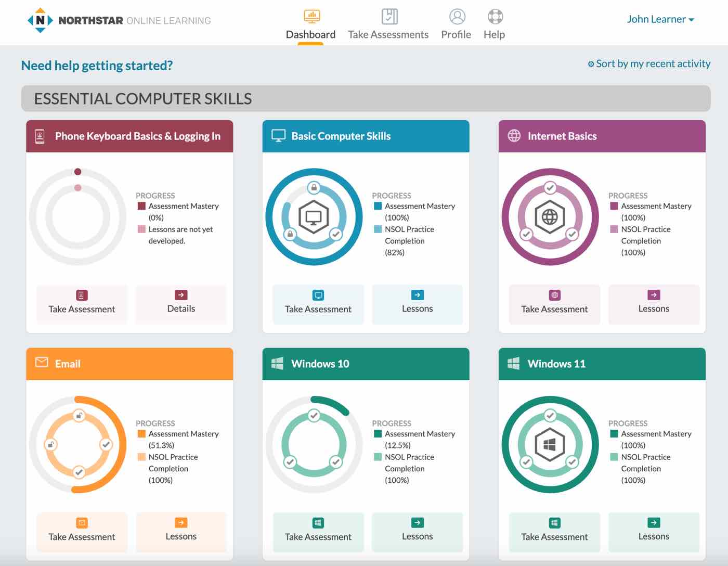The width and height of the screenshot is (728, 566).
Task: Click the bottom checkmark on Email ring
Action: point(79,472)
